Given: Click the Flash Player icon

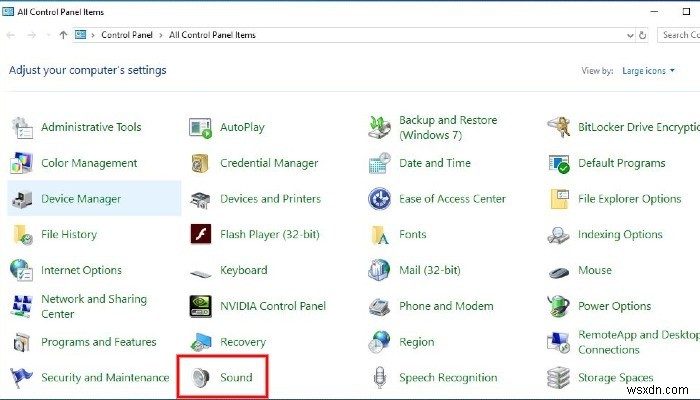Looking at the screenshot, I should [201, 234].
